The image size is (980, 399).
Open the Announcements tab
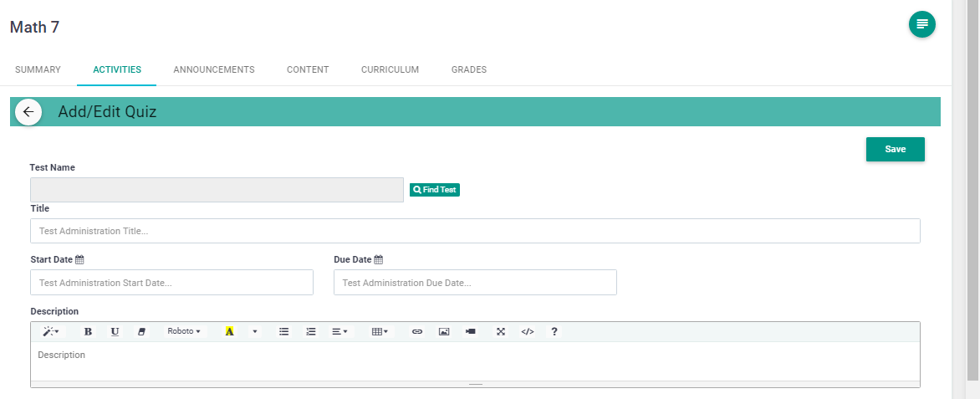(x=214, y=69)
